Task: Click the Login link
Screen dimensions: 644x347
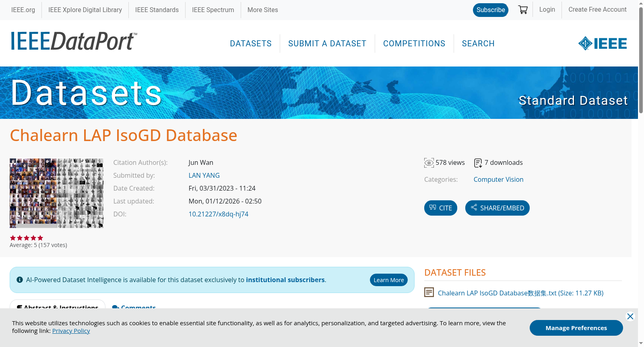Action: [x=547, y=9]
